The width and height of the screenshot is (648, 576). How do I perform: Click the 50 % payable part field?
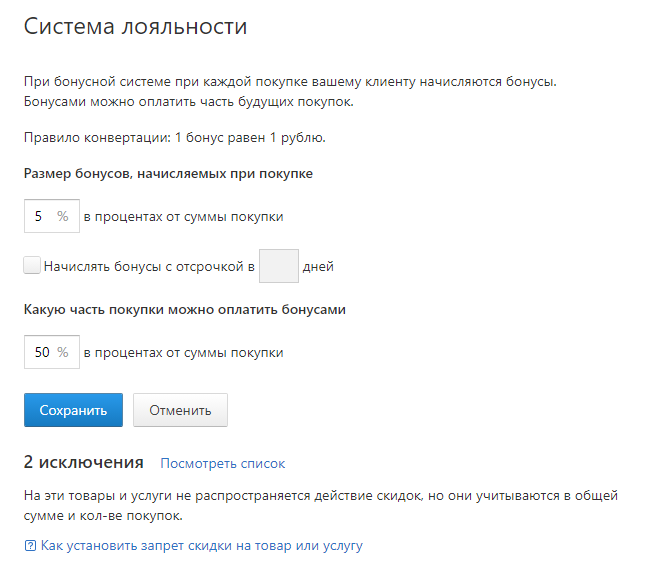(52, 352)
